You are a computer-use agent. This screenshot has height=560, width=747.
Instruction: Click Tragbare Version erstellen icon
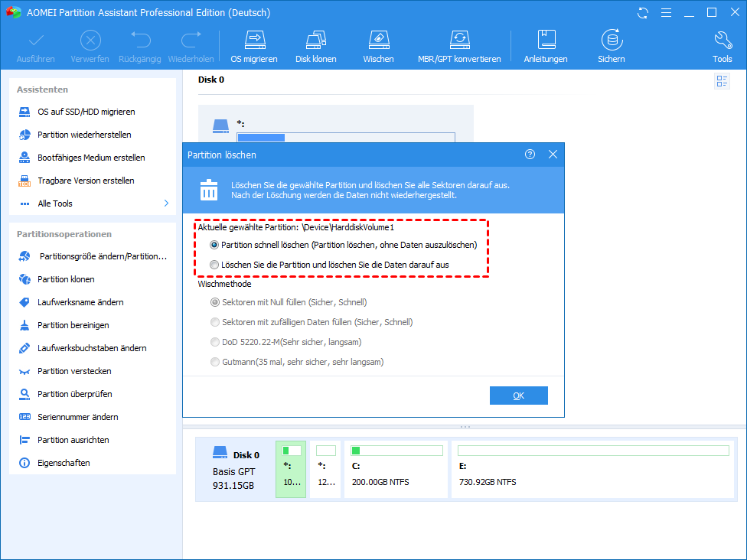[24, 181]
